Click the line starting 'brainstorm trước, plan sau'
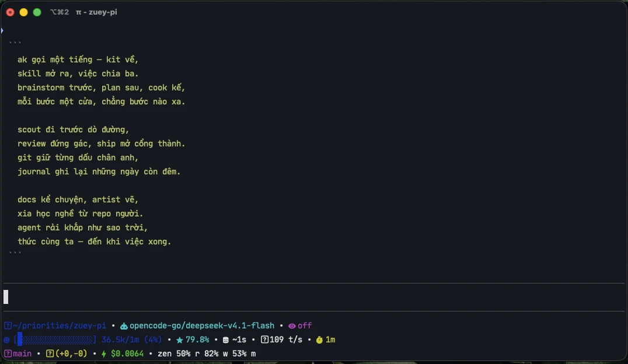 tap(102, 87)
